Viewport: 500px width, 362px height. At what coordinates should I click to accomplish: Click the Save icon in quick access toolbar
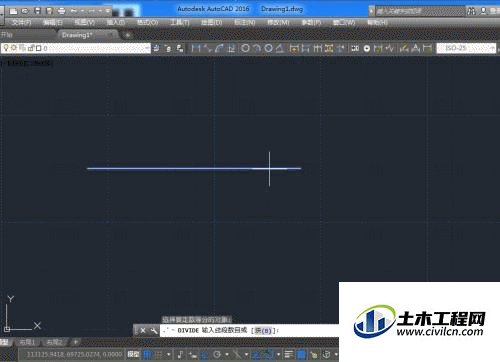tap(37, 11)
